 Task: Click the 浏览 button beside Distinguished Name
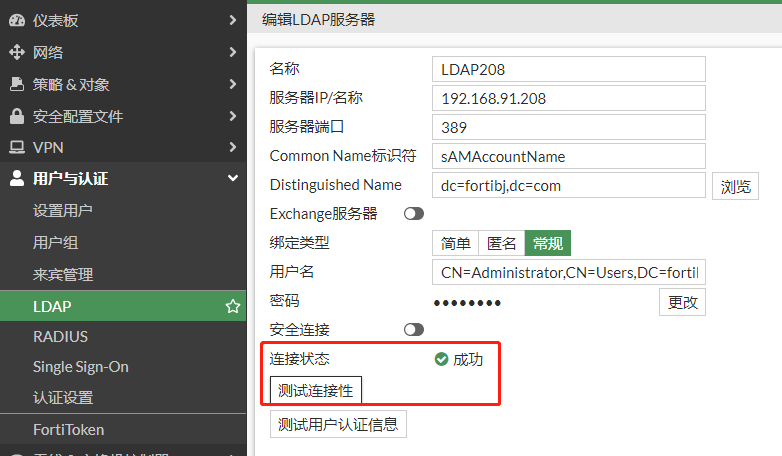(x=734, y=186)
